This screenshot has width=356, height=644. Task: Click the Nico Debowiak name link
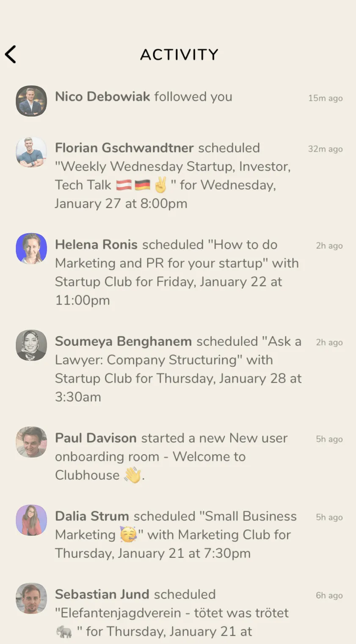(x=102, y=96)
